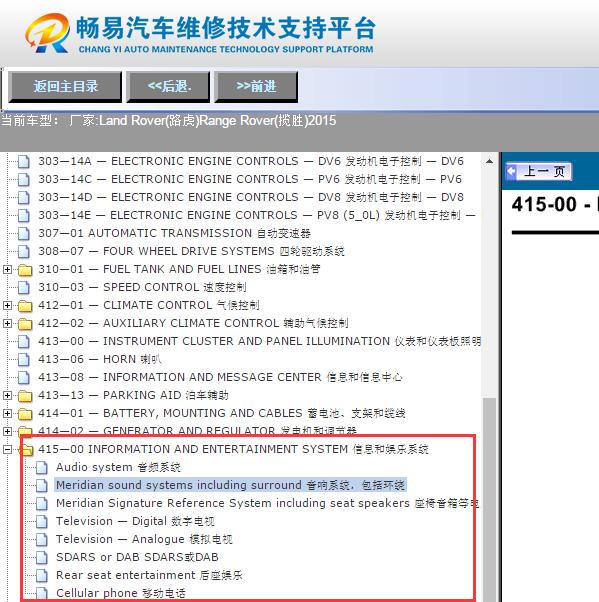Select 303-14C Electronic Engine Controls PV6
599x602 pixels.
(x=250, y=179)
